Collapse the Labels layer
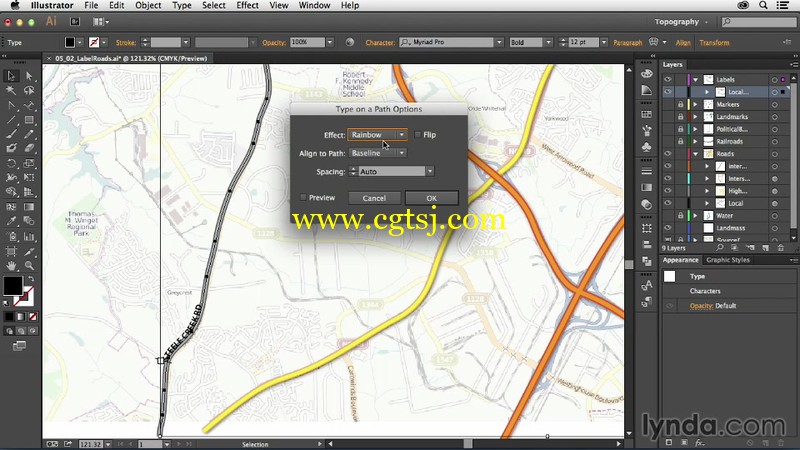 point(695,80)
